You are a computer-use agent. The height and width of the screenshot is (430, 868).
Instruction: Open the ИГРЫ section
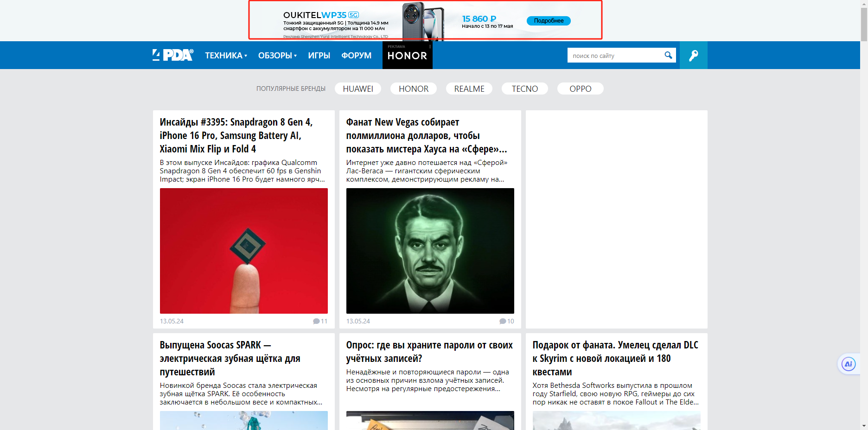(x=319, y=56)
